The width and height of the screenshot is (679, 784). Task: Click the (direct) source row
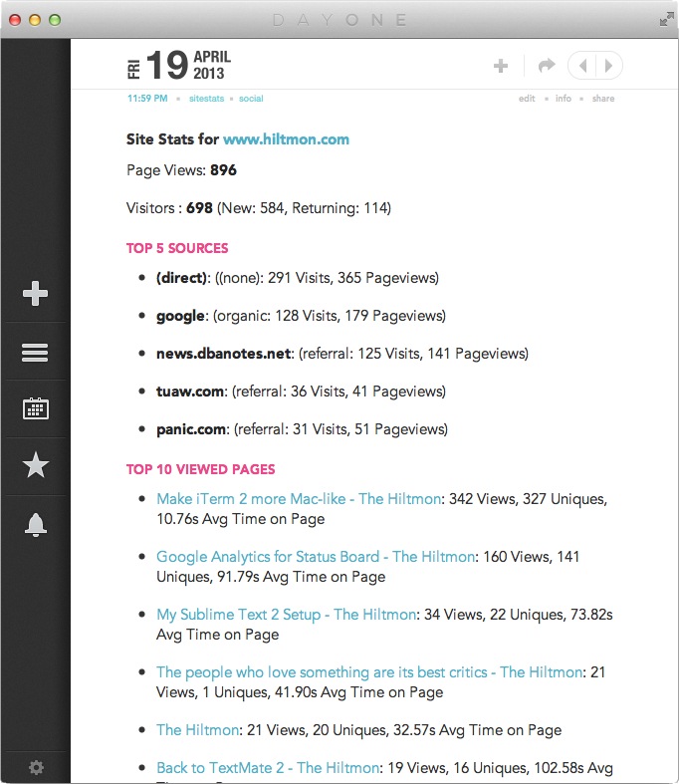[298, 278]
